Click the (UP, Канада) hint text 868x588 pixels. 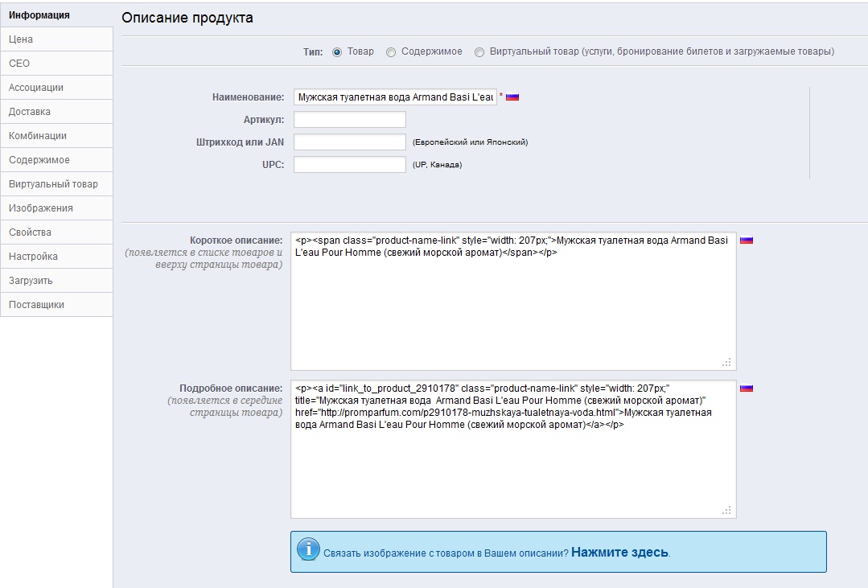coord(437,164)
